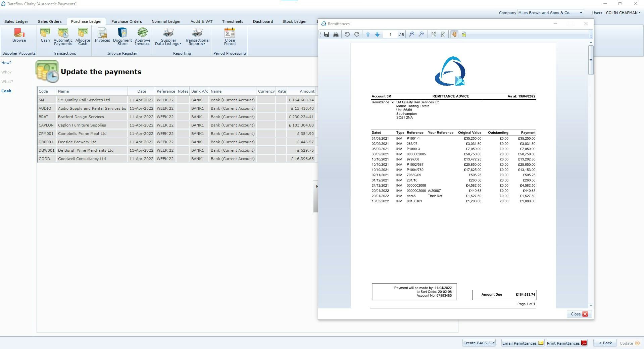Rotate the remittance page counter-clockwise
This screenshot has width=644, height=349.
pyautogui.click(x=347, y=34)
